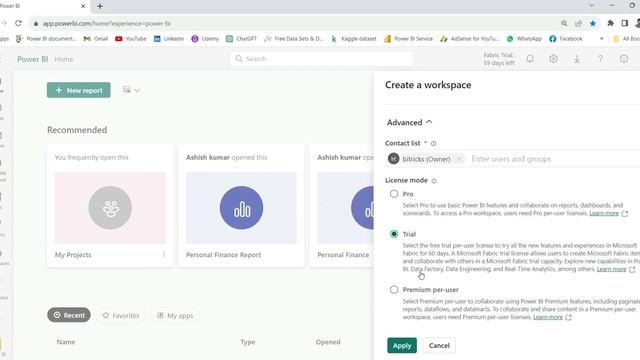This screenshot has height=360, width=640.
Task: Open the browser extensions puzzle icon
Action: tap(610, 23)
